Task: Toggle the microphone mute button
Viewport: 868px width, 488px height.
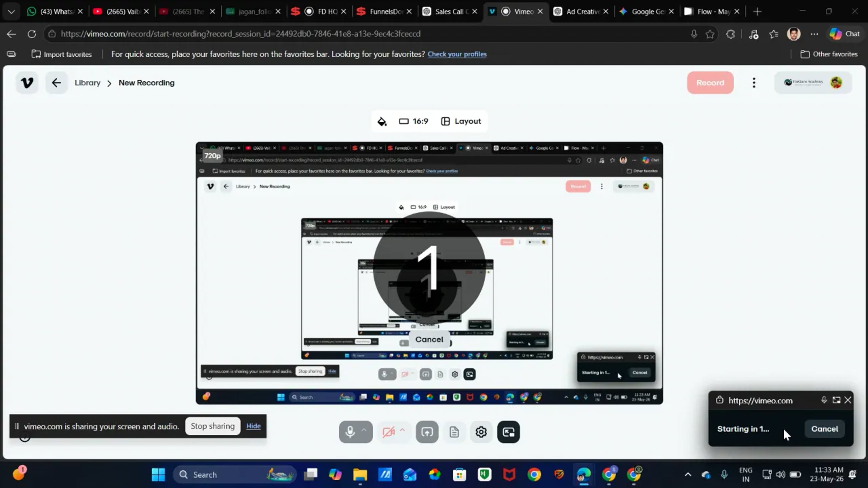Action: 350,432
